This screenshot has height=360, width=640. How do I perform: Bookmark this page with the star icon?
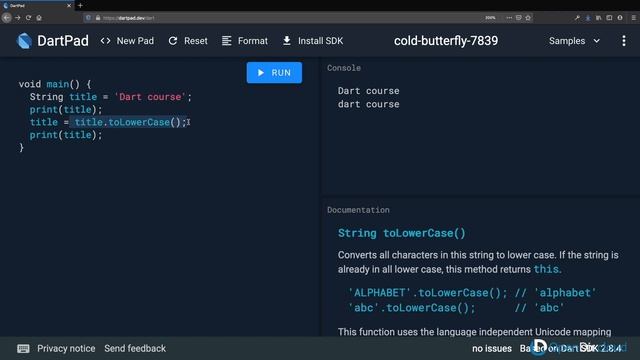[528, 18]
